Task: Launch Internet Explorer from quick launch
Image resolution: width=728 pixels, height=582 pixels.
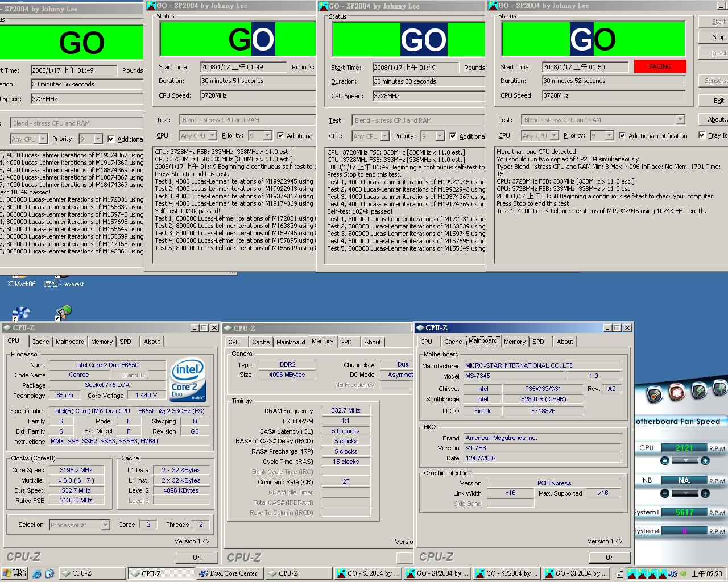Action: pyautogui.click(x=37, y=574)
